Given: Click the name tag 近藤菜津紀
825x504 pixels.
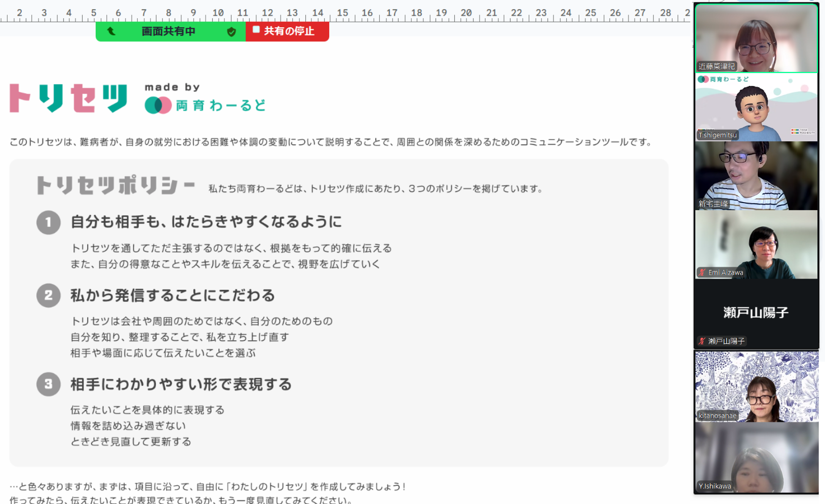Looking at the screenshot, I should [x=717, y=66].
